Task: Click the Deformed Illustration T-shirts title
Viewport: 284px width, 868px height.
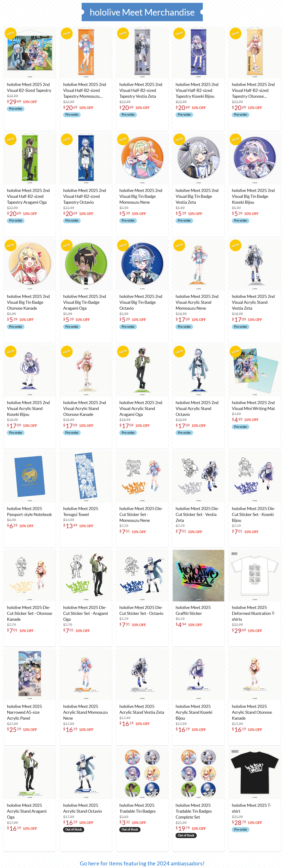Action: [x=253, y=613]
